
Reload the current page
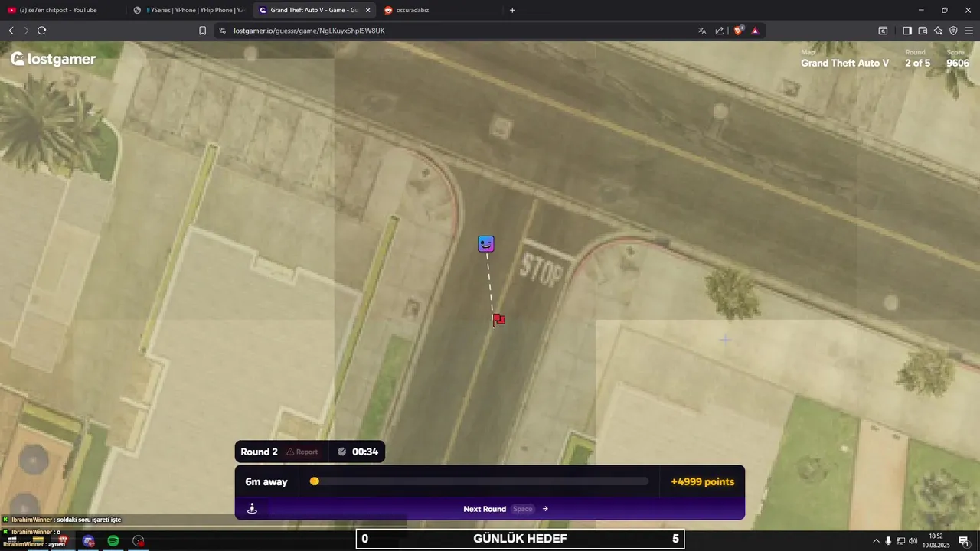[x=41, y=31]
